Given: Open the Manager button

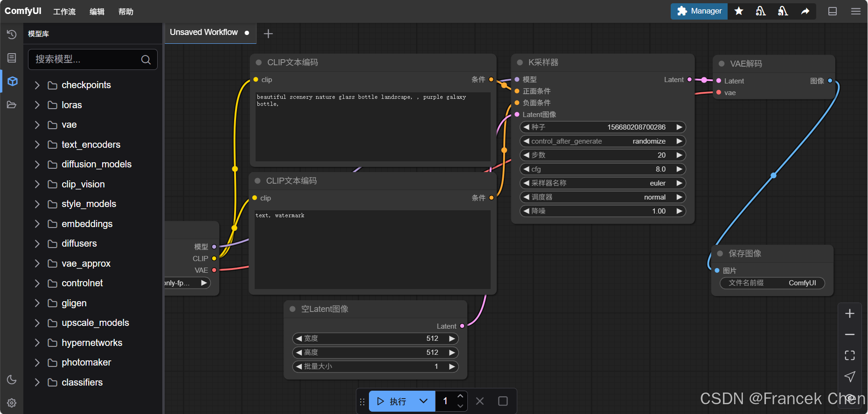Looking at the screenshot, I should pos(699,11).
